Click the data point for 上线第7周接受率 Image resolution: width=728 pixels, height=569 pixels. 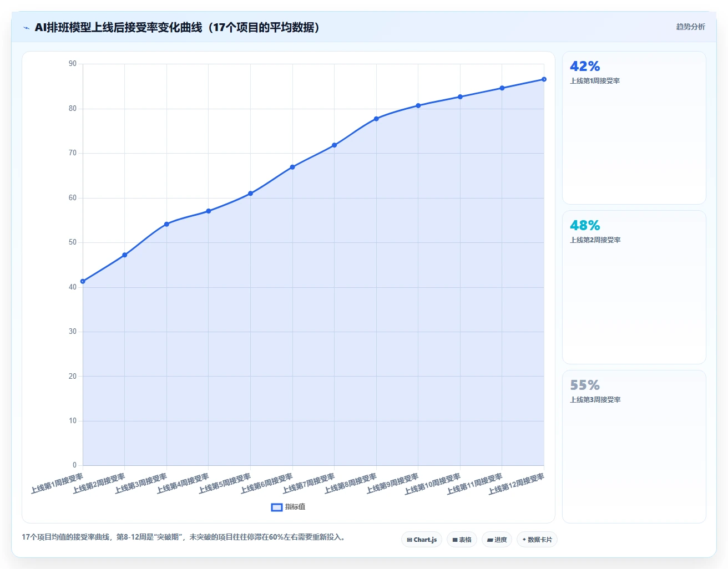click(x=334, y=145)
